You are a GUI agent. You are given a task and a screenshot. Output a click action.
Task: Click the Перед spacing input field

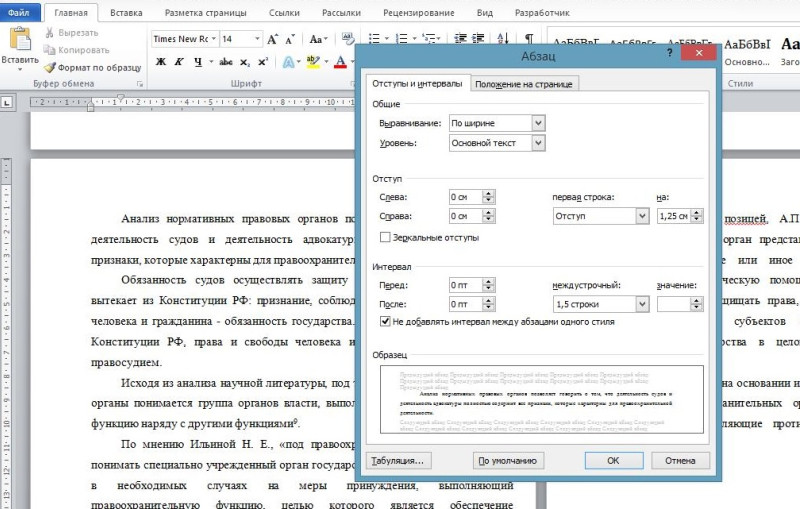pos(465,285)
